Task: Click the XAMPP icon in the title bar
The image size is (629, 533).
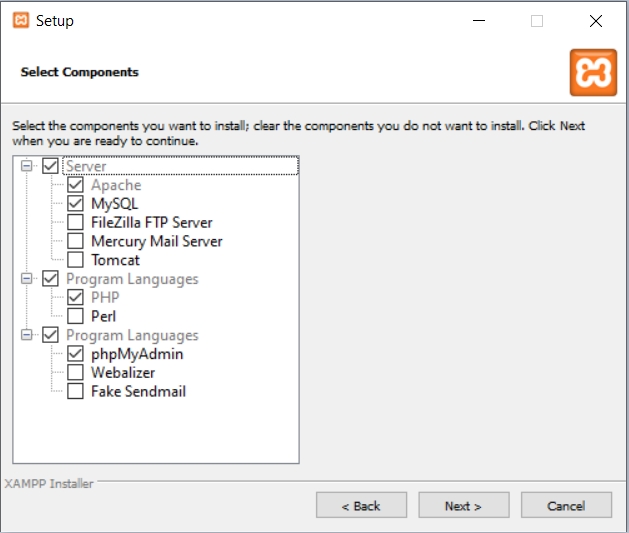Action: pos(20,20)
